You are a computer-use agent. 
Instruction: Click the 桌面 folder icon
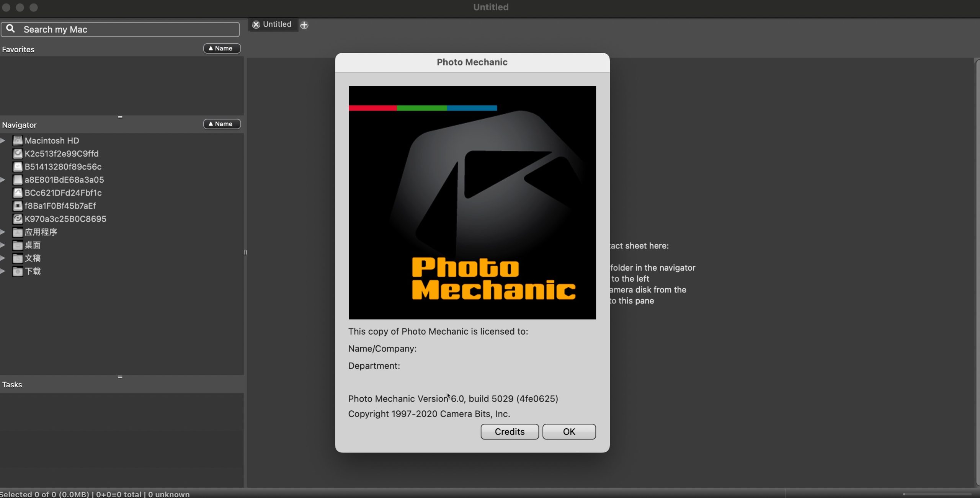click(x=18, y=245)
